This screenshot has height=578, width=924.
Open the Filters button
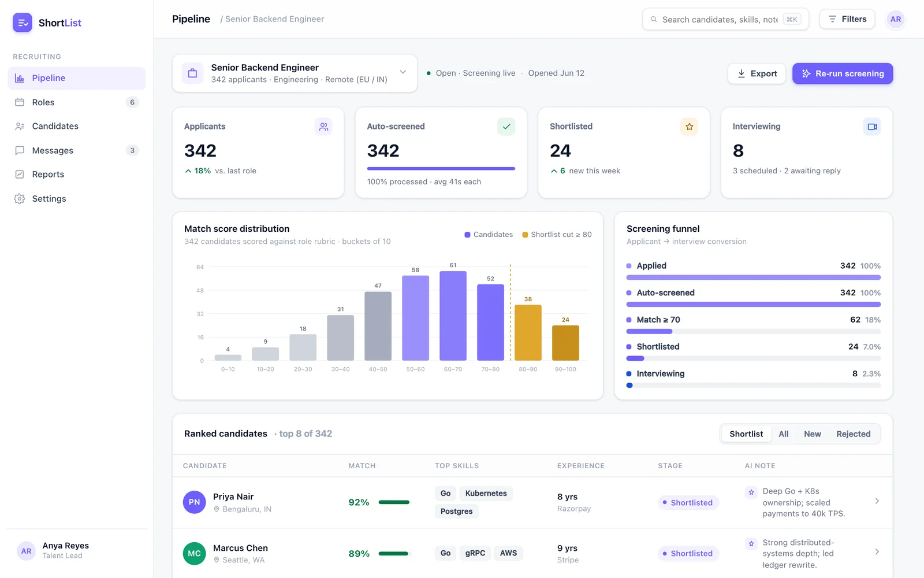coord(847,19)
